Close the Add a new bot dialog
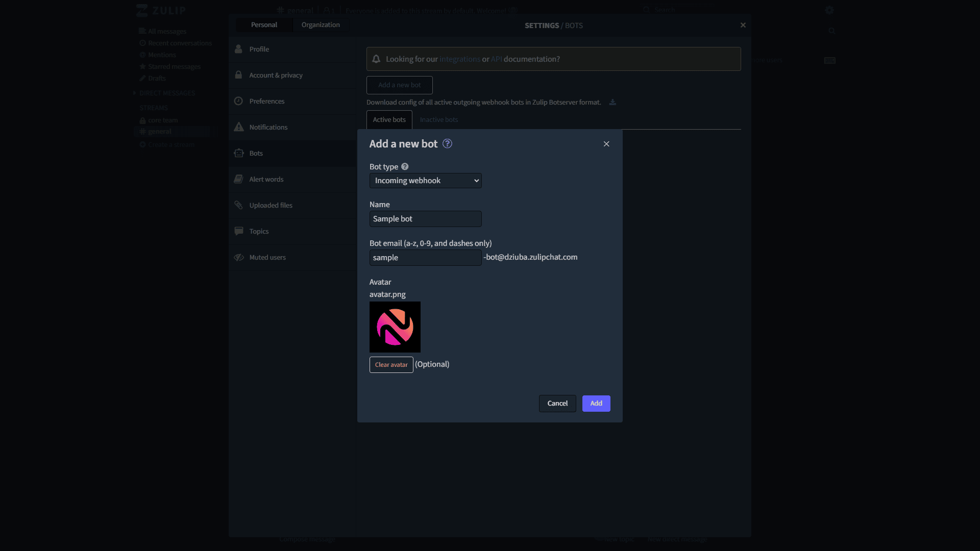980x551 pixels. [x=606, y=144]
